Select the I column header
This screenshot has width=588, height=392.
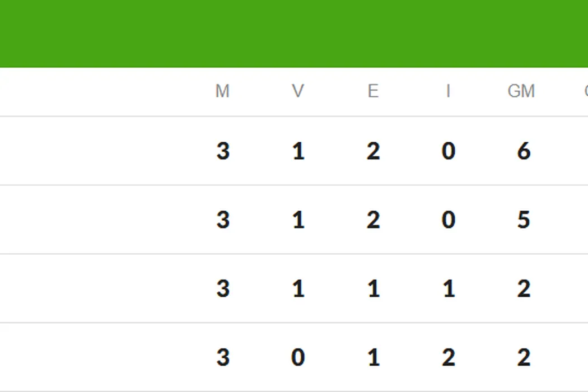[448, 91]
